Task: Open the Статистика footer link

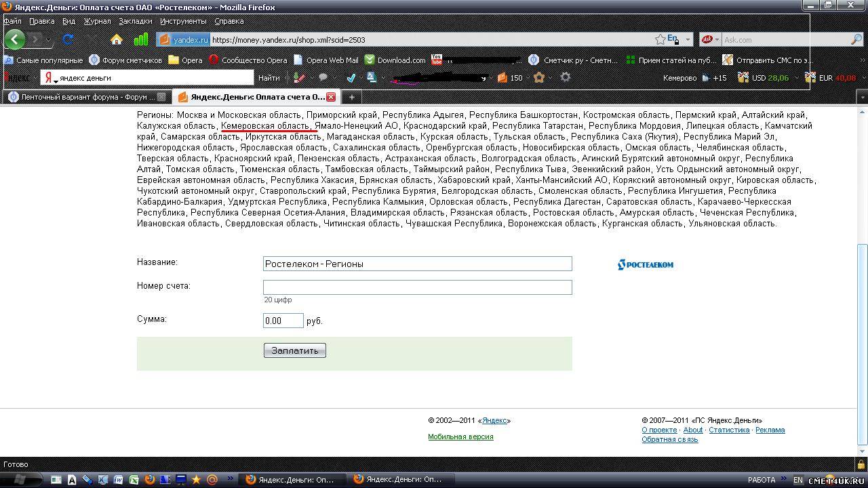Action: 729,430
